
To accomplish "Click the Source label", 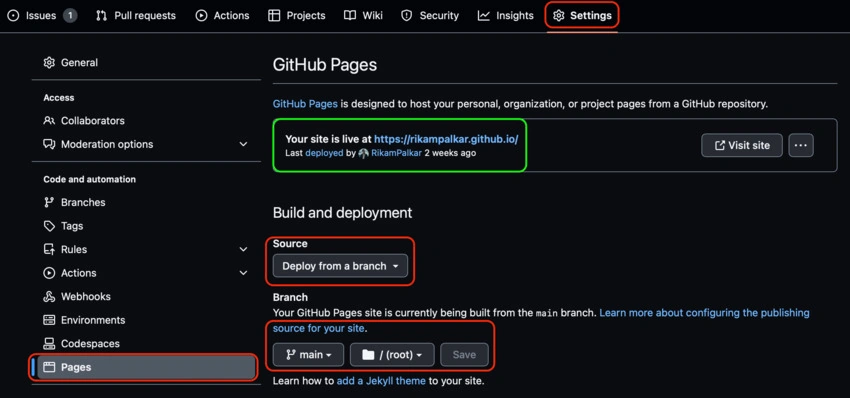I will [x=290, y=244].
